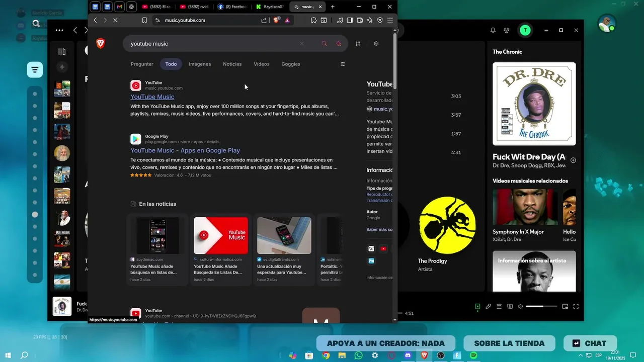Open Brave Leo AI sparkle icon
644x362 pixels.
[370, 20]
